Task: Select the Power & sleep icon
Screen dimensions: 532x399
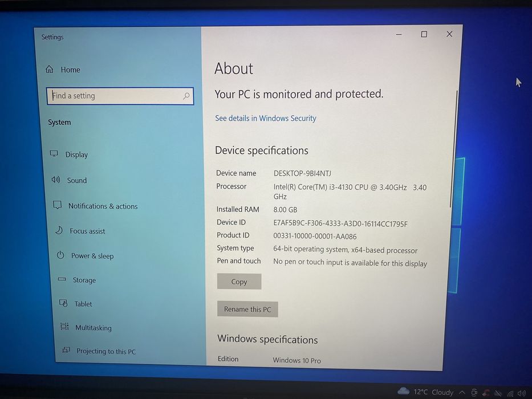Action: tap(60, 255)
